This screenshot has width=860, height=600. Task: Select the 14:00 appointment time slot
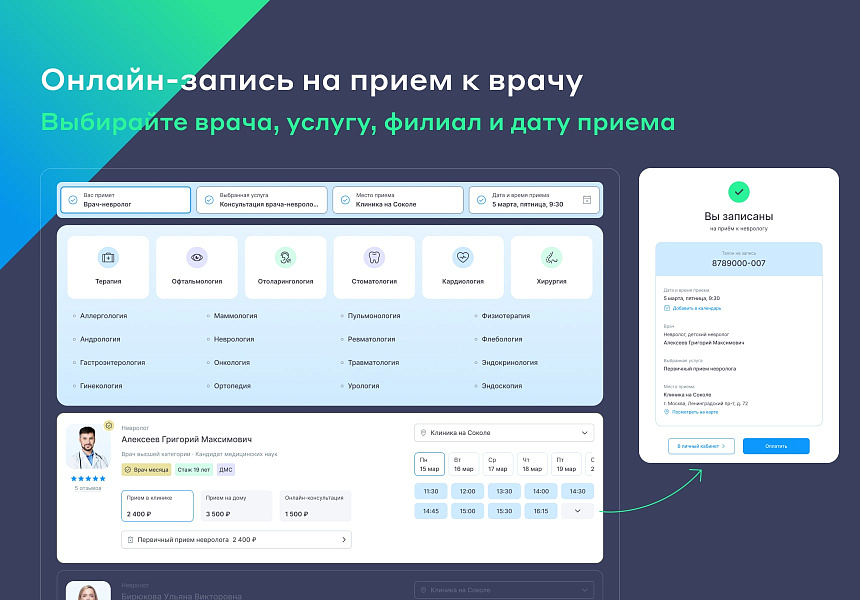(540, 491)
